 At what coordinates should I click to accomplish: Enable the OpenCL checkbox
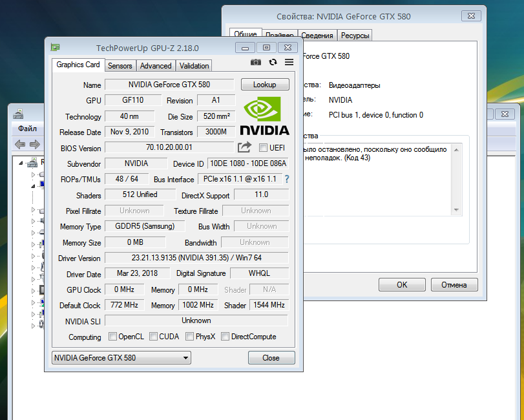[112, 336]
